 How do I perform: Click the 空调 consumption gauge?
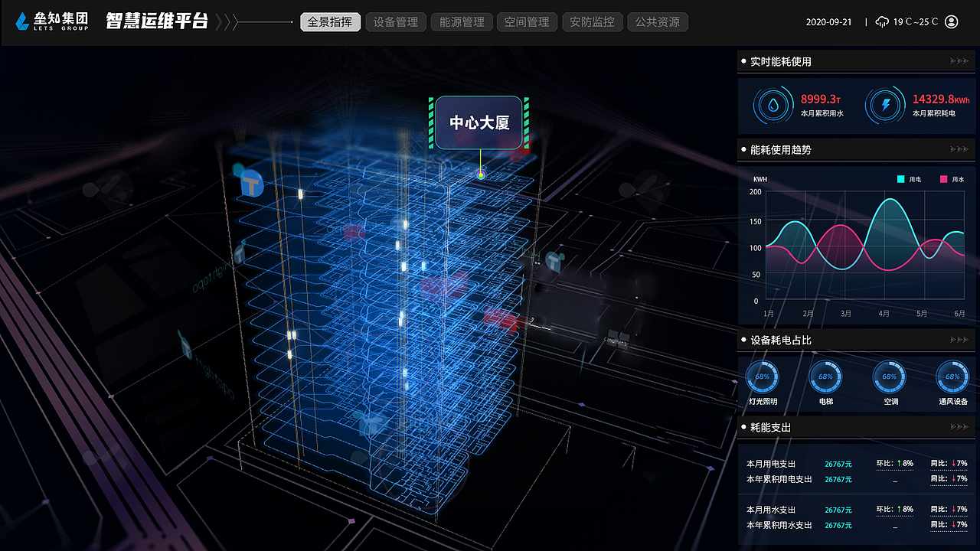(889, 377)
